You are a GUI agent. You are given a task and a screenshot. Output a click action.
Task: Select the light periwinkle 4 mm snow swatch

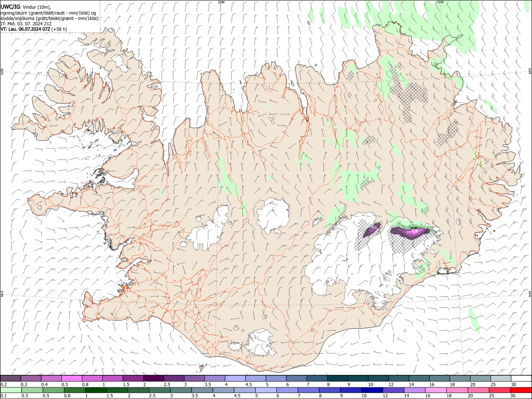tap(235, 378)
